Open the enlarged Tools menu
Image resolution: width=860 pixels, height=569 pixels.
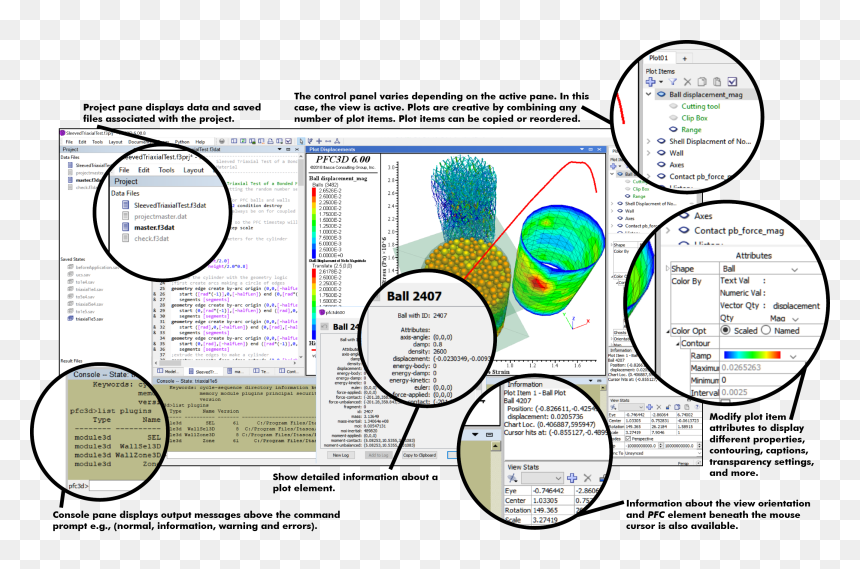click(x=166, y=170)
